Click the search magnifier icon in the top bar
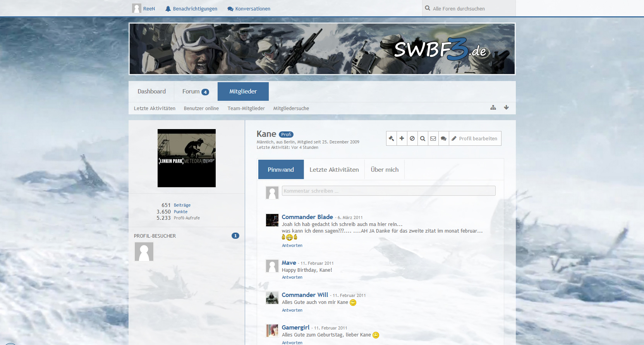The width and height of the screenshot is (644, 345). [x=428, y=8]
